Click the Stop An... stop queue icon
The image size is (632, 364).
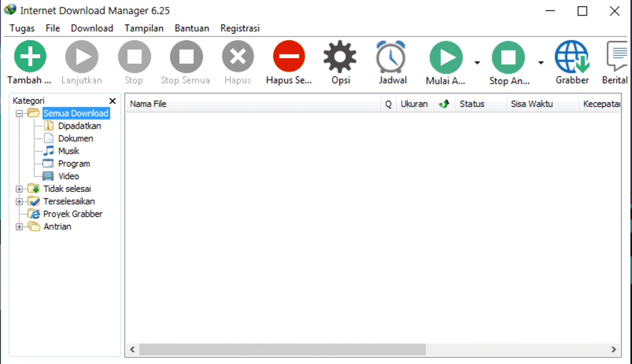508,57
